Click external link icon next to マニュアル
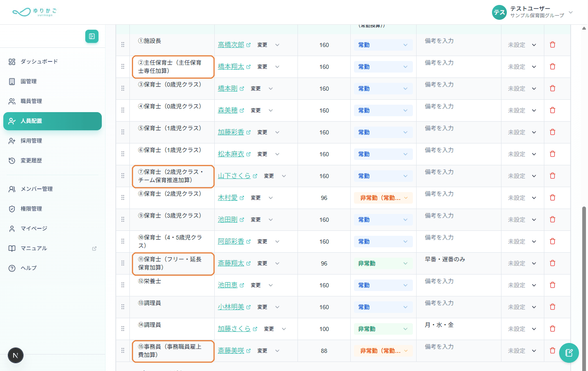The width and height of the screenshot is (588, 371). [94, 249]
